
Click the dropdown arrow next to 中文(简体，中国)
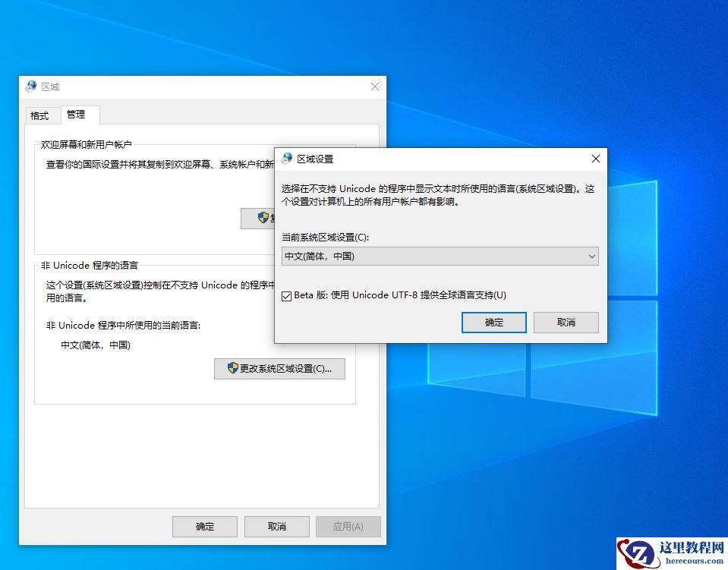tap(592, 257)
